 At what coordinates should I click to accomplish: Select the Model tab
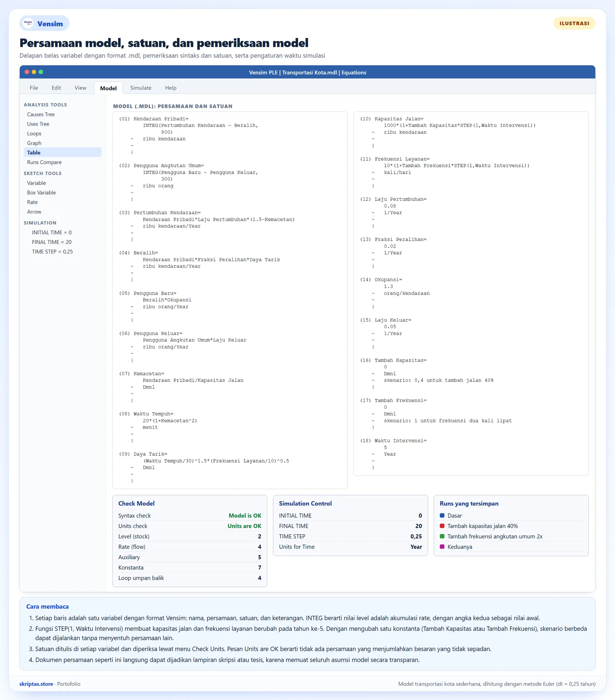[x=108, y=88]
